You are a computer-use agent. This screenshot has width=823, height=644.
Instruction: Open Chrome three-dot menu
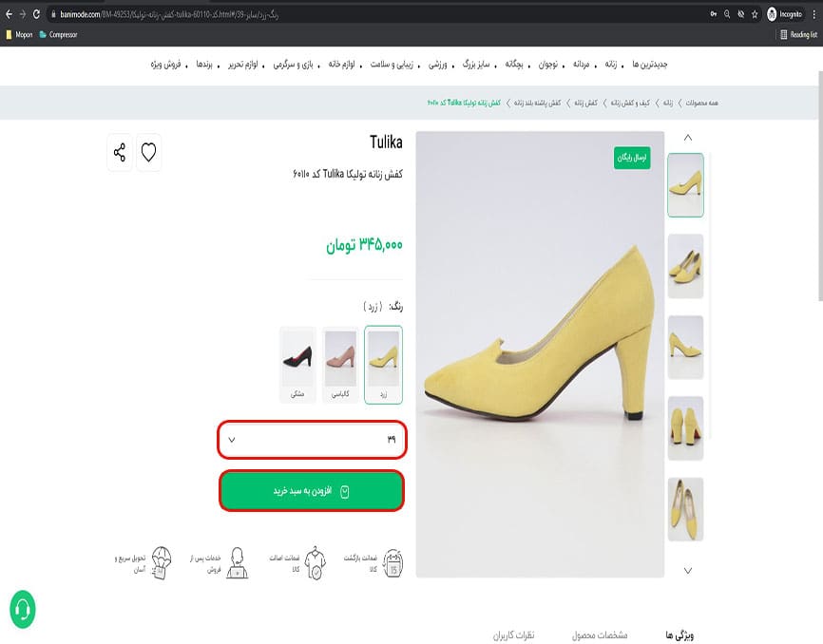[814, 14]
